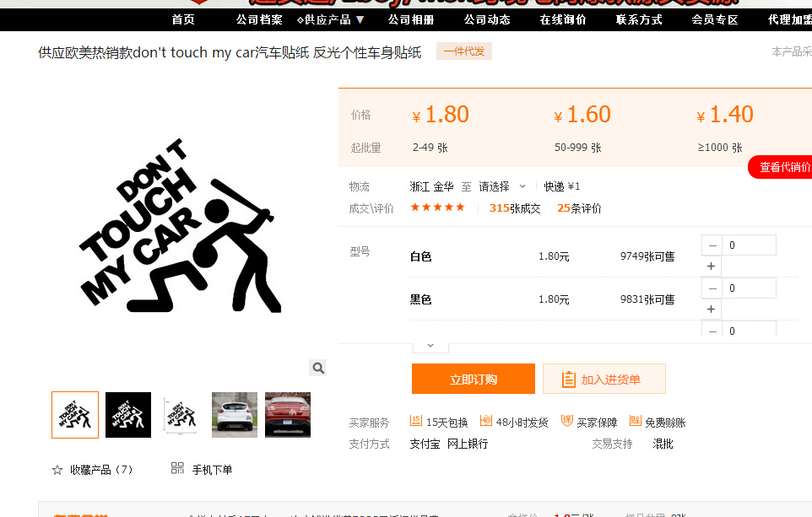
Task: Click the 黑色 quantity input field
Action: (749, 288)
